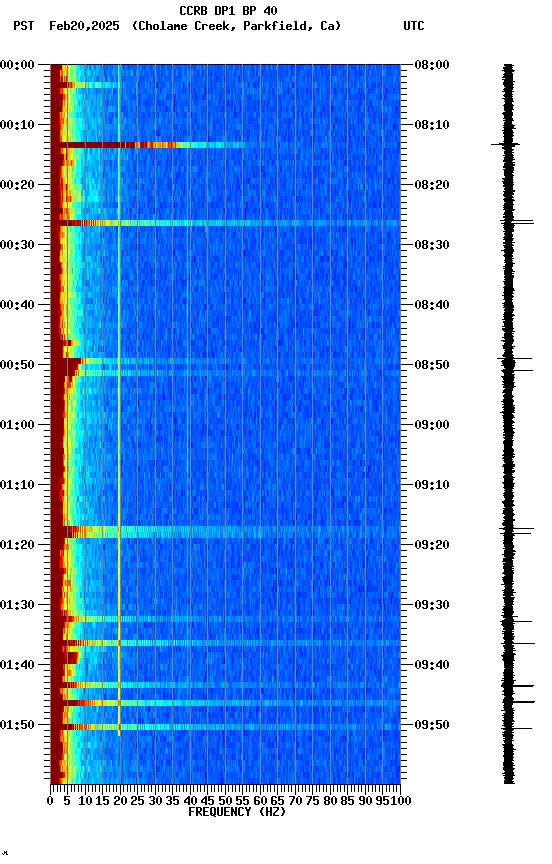This screenshot has height=864, width=552.
Task: Click the '01:10' PST time label
Action: pos(17,485)
